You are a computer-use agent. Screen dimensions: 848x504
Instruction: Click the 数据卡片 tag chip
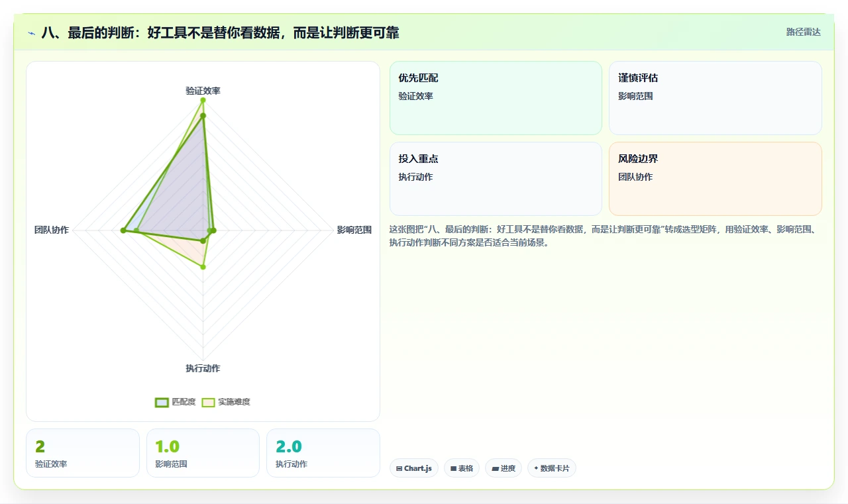point(552,468)
